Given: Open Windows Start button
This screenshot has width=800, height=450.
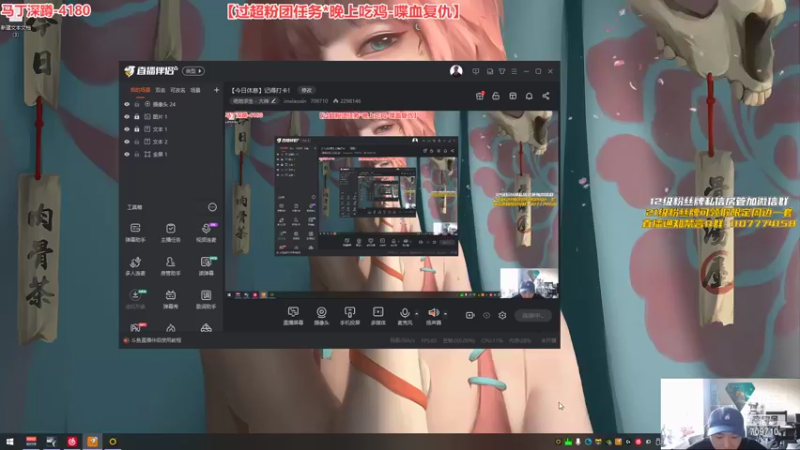Looking at the screenshot, I should (x=10, y=442).
